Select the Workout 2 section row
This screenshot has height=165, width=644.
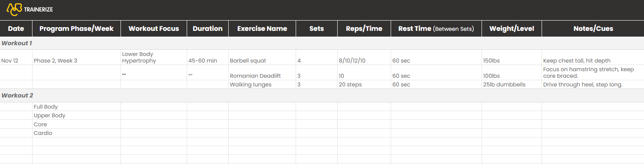[x=322, y=95]
